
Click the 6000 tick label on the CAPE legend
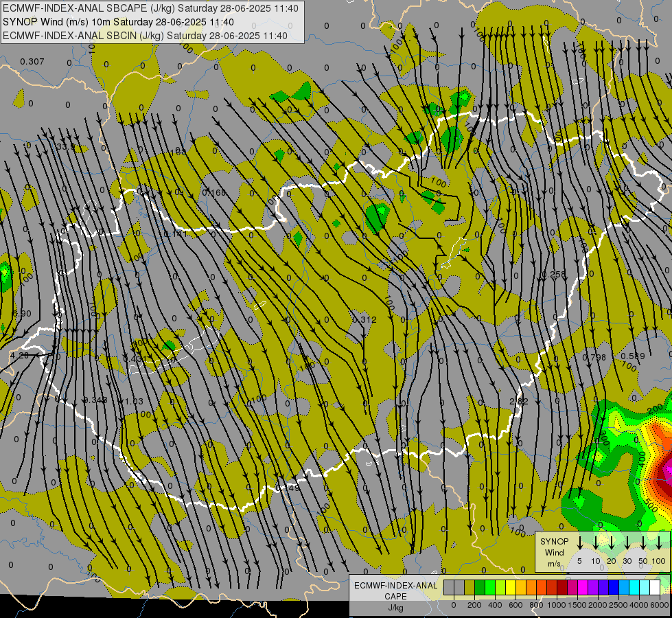click(660, 605)
